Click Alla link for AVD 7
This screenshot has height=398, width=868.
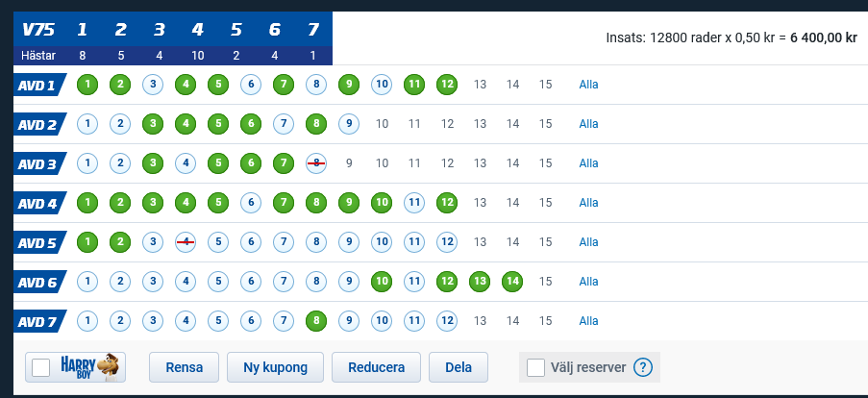tap(588, 320)
